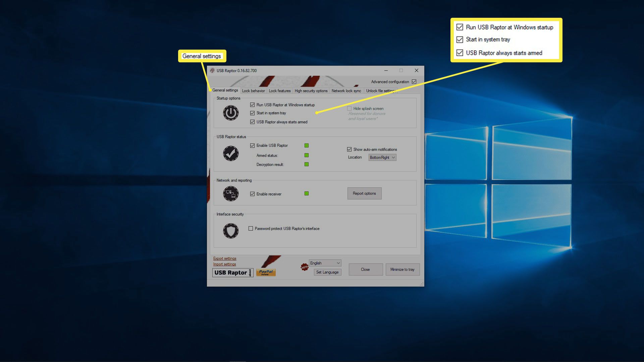The width and height of the screenshot is (644, 362).
Task: Click the 'Armed status:' label
Action: pyautogui.click(x=267, y=156)
